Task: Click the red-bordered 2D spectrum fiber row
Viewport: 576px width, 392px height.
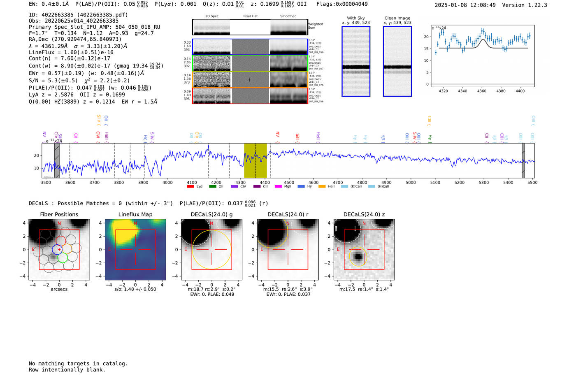Action: point(250,96)
